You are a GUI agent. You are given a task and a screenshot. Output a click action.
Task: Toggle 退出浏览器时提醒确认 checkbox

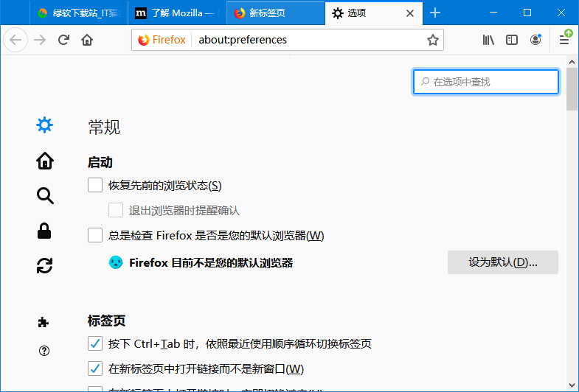(116, 210)
